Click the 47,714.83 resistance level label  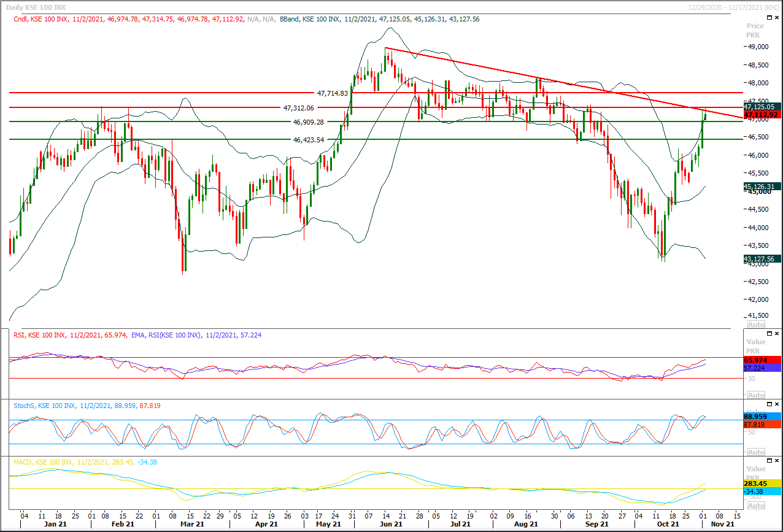tap(333, 93)
